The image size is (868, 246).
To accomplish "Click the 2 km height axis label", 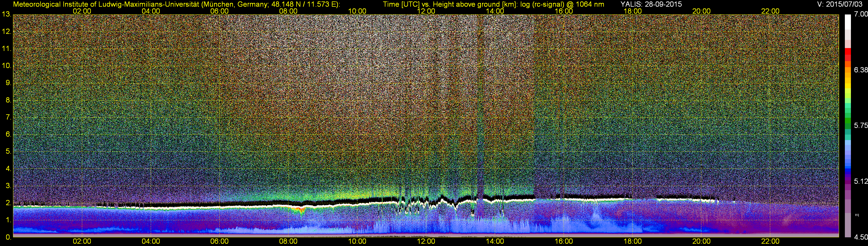I will click(x=8, y=203).
